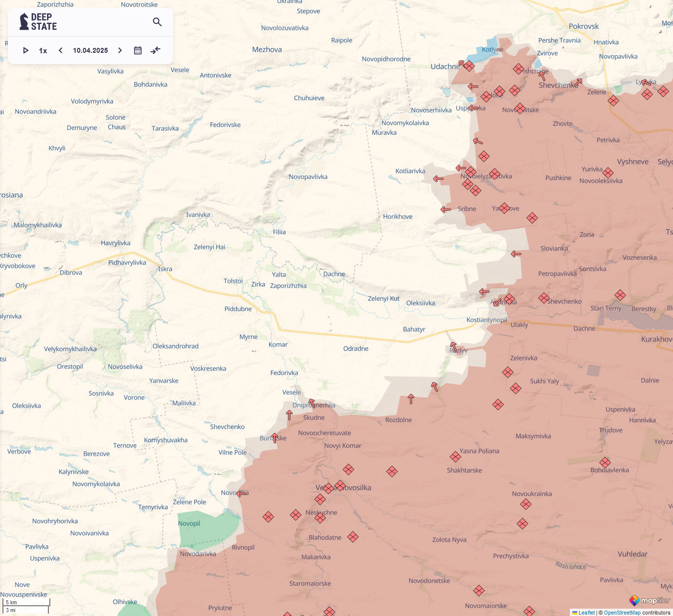Click the Havrylivka label
This screenshot has width=673, height=616.
coord(115,243)
